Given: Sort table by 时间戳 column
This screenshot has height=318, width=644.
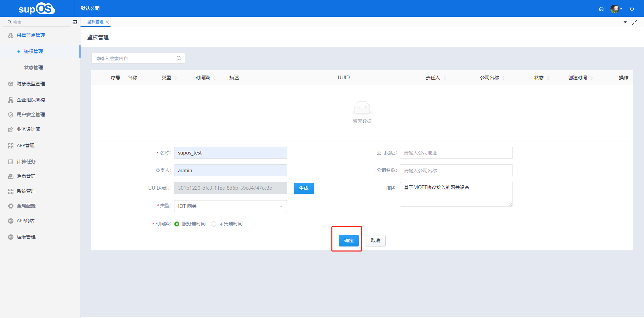Looking at the screenshot, I should [214, 78].
